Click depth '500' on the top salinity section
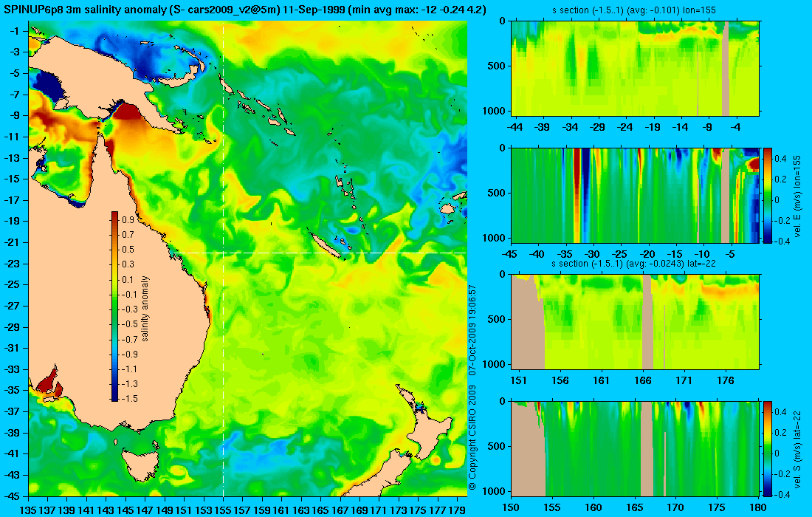 point(498,66)
